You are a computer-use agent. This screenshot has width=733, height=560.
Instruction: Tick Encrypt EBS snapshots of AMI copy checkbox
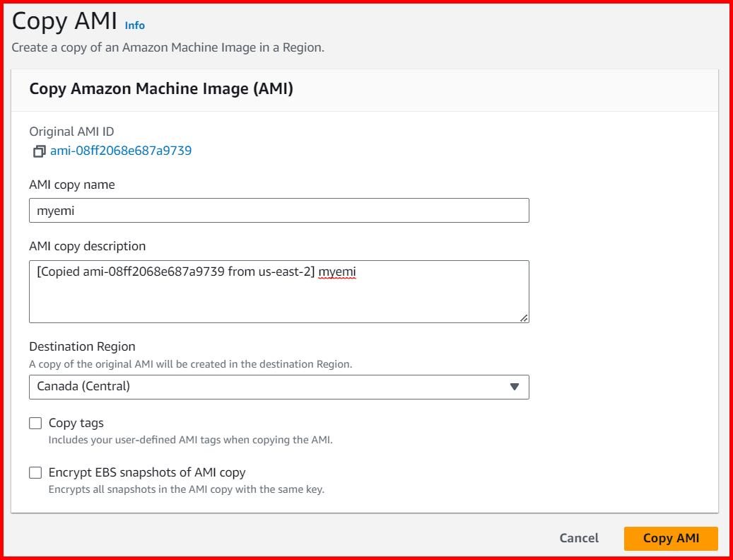[x=35, y=473]
